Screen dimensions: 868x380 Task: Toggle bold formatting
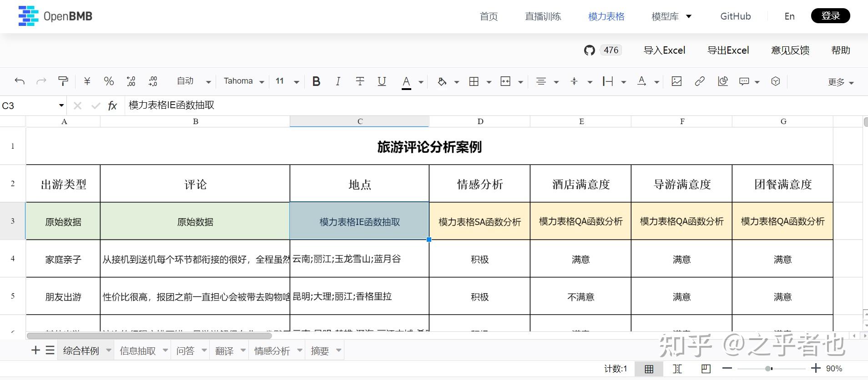click(316, 81)
